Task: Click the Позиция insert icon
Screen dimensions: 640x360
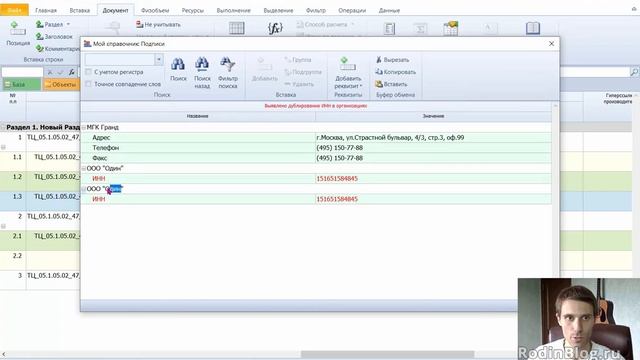Action: [18, 29]
